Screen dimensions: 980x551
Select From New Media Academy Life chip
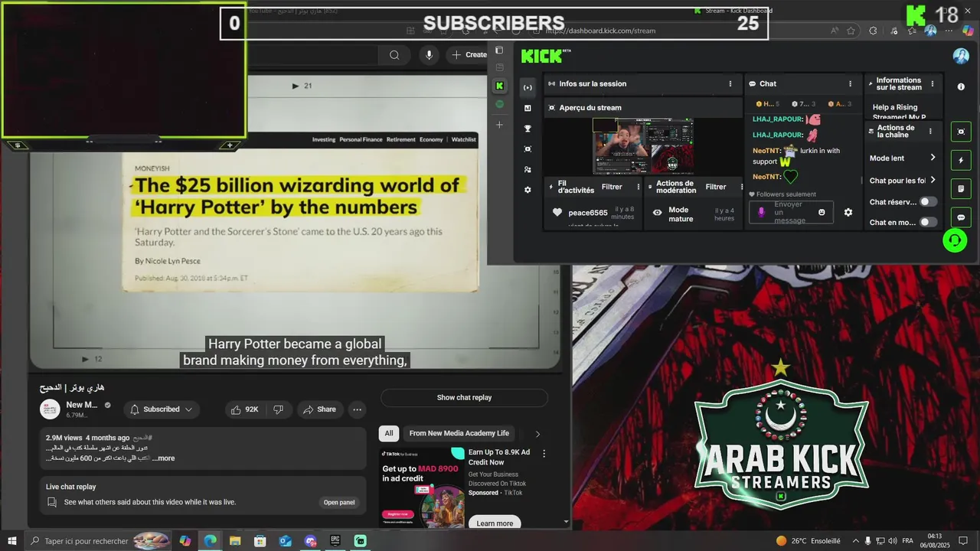459,433
